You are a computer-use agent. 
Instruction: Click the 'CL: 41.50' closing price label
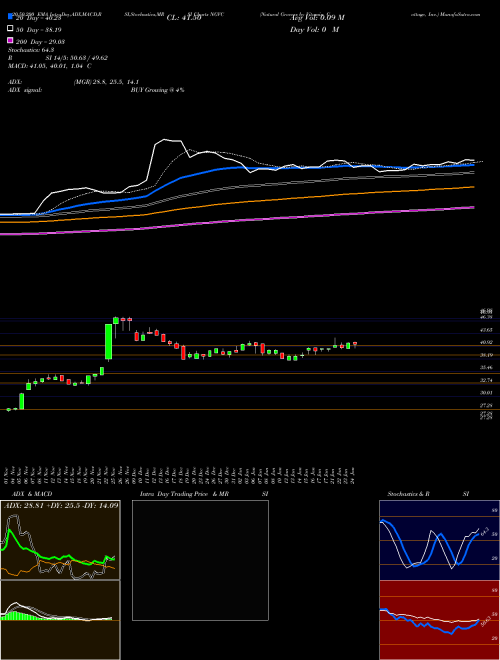(x=184, y=18)
